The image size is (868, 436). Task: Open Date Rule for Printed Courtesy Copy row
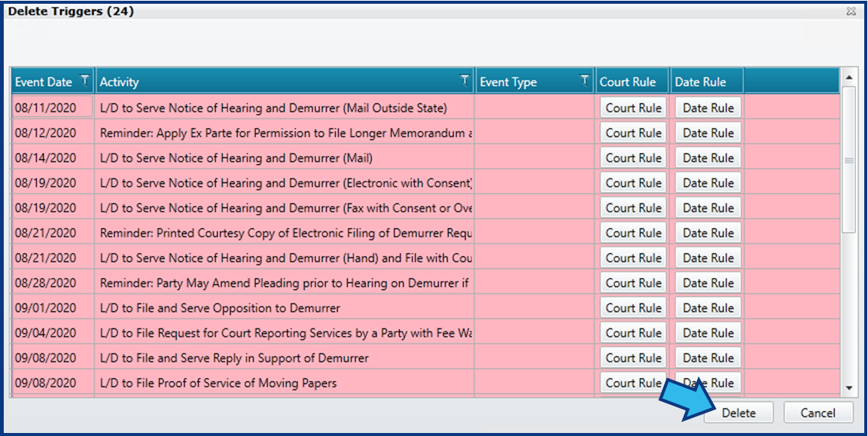(x=708, y=233)
